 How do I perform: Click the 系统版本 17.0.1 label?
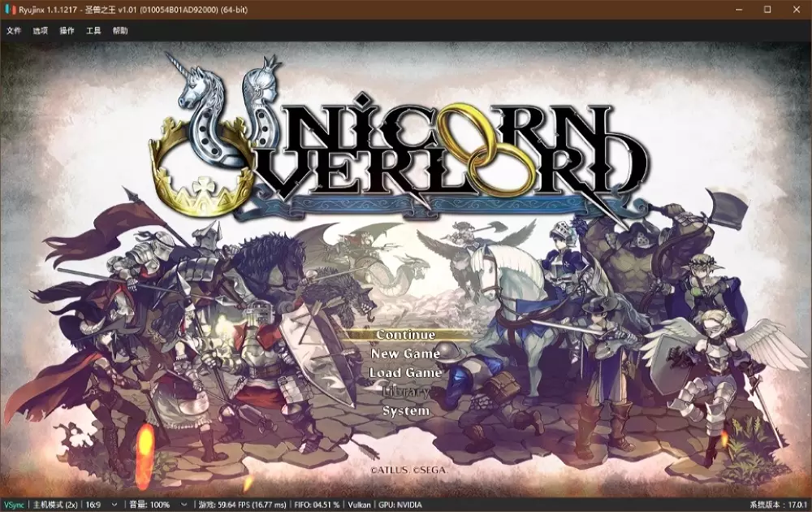(x=778, y=505)
